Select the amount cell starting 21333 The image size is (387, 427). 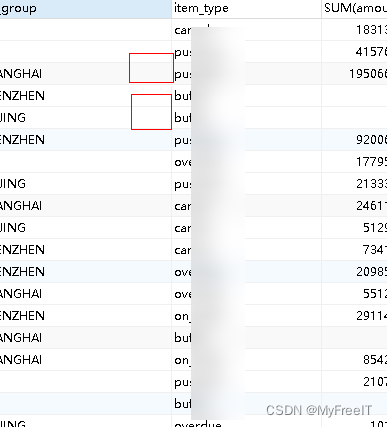[354, 184]
